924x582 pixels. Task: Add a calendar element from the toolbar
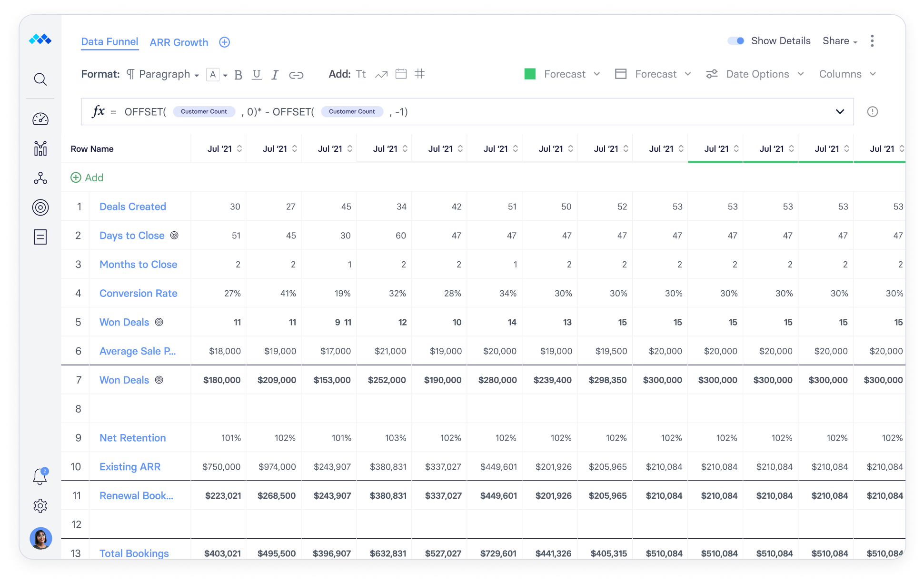tap(400, 74)
